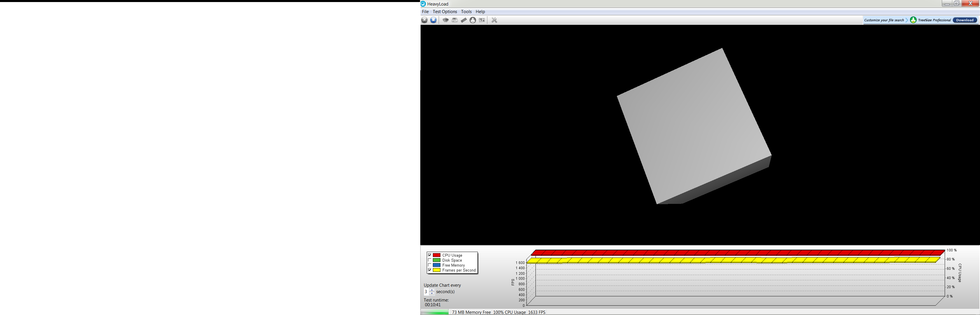Open the Tools menu
This screenshot has height=315, width=980.
(x=466, y=12)
